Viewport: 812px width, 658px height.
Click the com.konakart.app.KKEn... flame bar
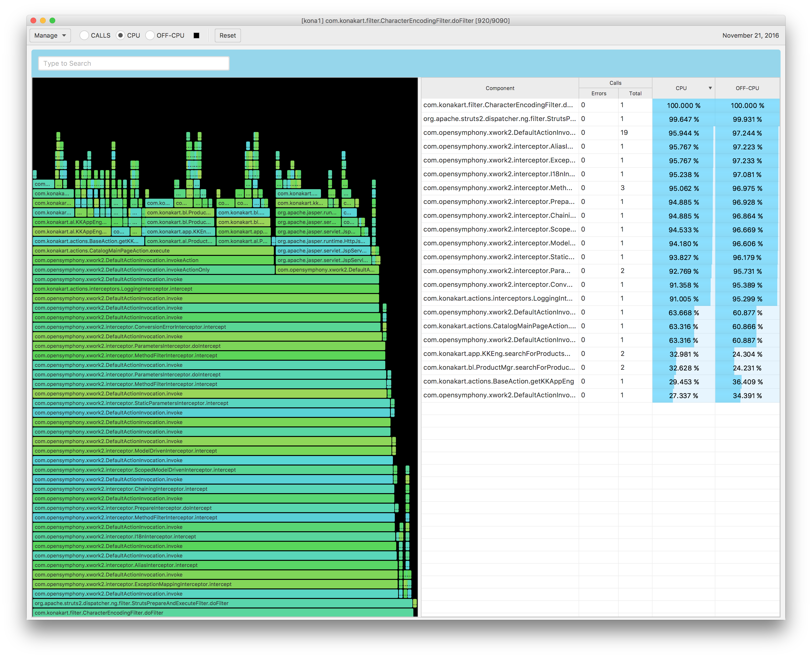tap(180, 232)
